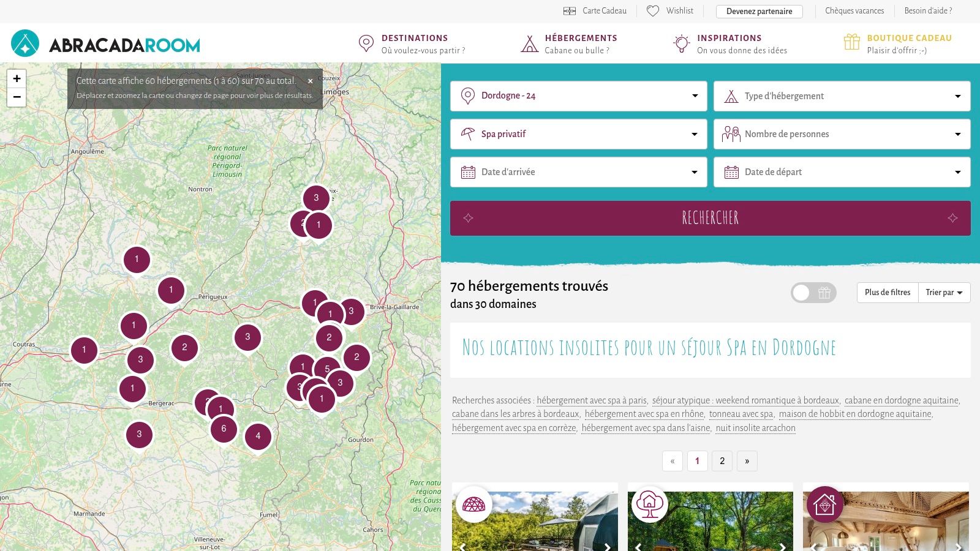This screenshot has width=980, height=551.
Task: Open the Nombre de personnes selector
Action: [x=842, y=134]
